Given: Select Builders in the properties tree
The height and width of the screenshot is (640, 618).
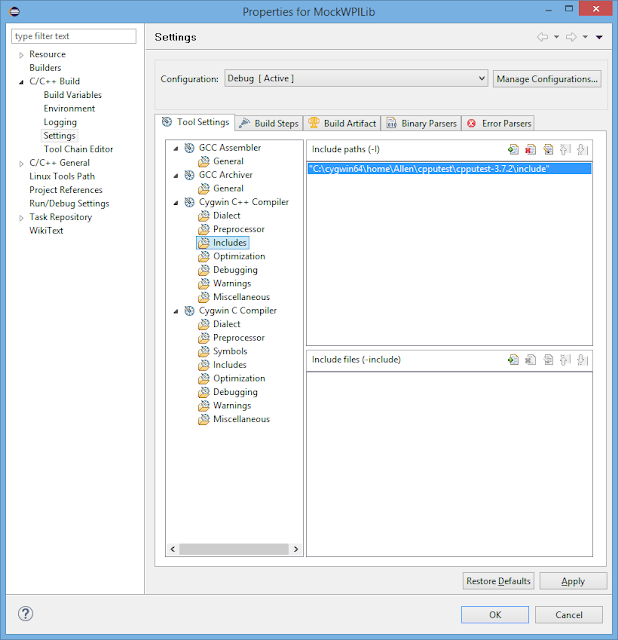Looking at the screenshot, I should 45,68.
